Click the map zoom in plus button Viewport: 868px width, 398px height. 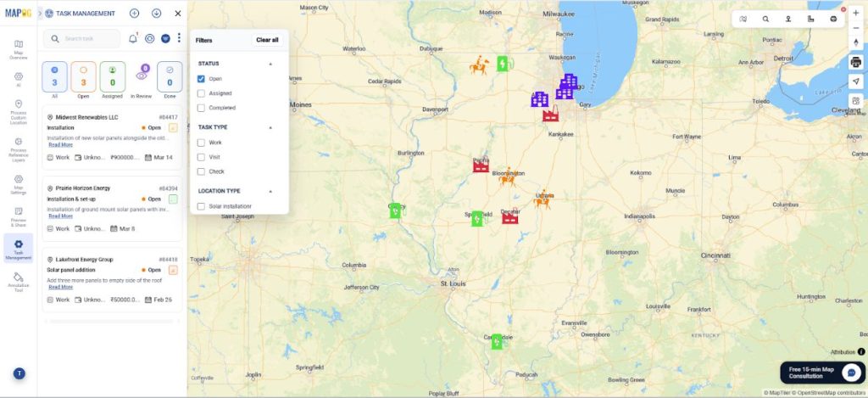tap(855, 14)
